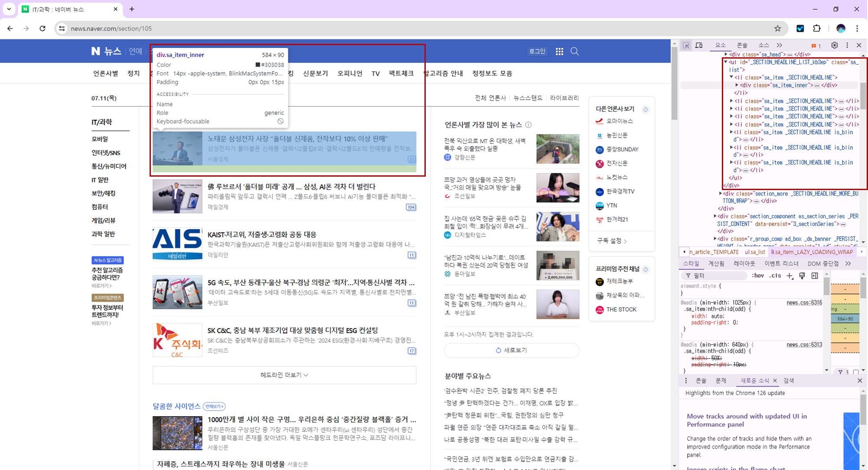
Task: Switch to the 콘솔 panel tab
Action: coord(742,45)
